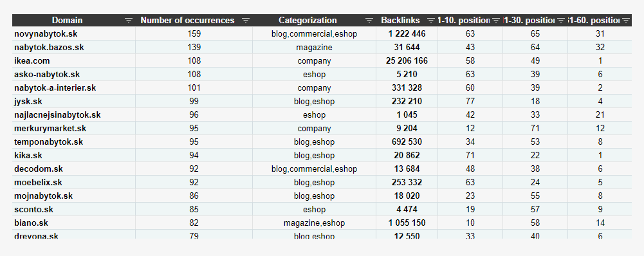The height and width of the screenshot is (256, 644).
Task: Click the Categorization column filter icon
Action: pyautogui.click(x=369, y=21)
